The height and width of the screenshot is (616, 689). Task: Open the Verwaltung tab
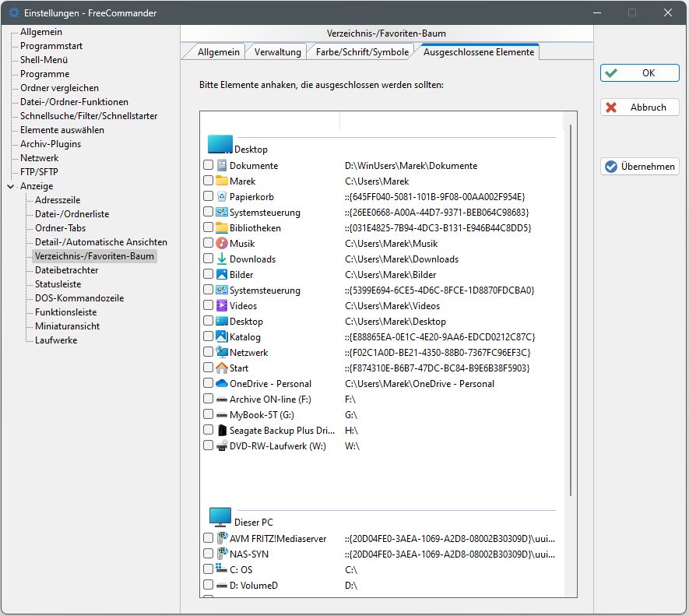pyautogui.click(x=278, y=52)
